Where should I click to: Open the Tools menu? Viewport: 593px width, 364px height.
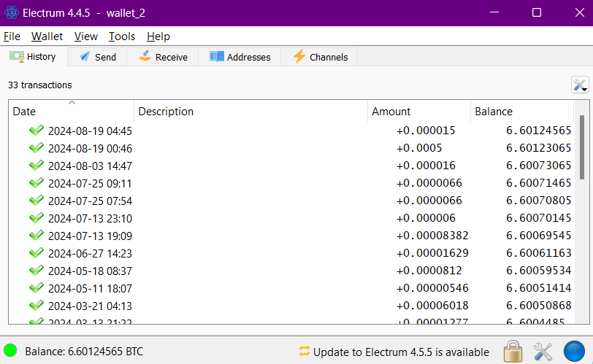pos(122,36)
